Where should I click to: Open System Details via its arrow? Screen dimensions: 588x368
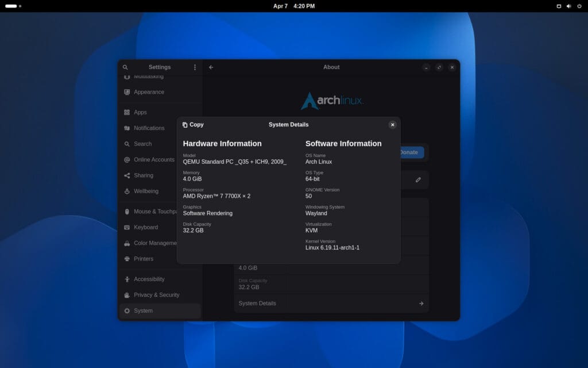coord(421,303)
